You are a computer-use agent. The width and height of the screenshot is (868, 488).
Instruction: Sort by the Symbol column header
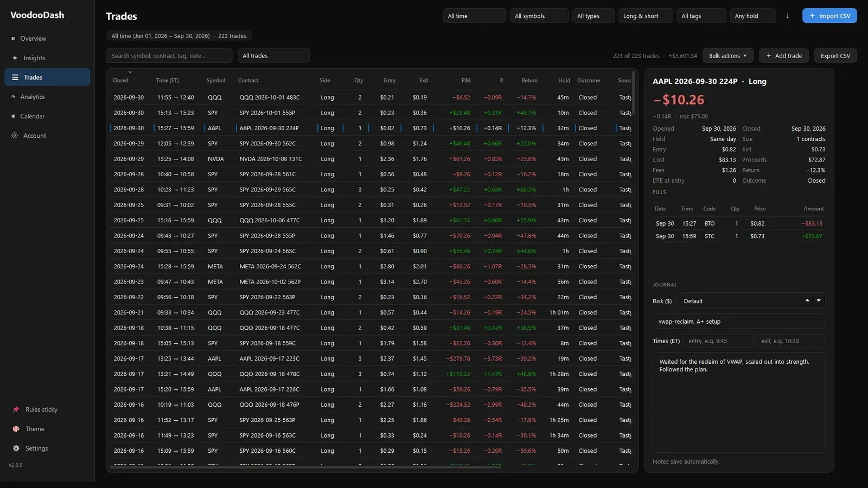215,80
